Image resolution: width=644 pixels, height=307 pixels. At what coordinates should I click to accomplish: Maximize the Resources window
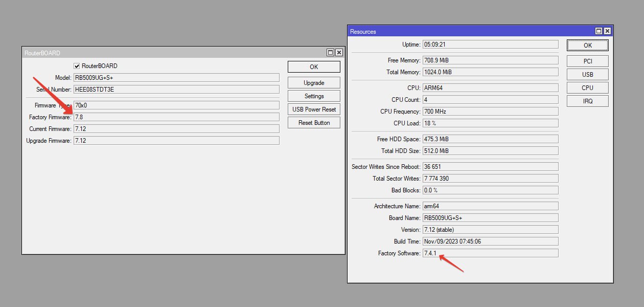(x=599, y=31)
